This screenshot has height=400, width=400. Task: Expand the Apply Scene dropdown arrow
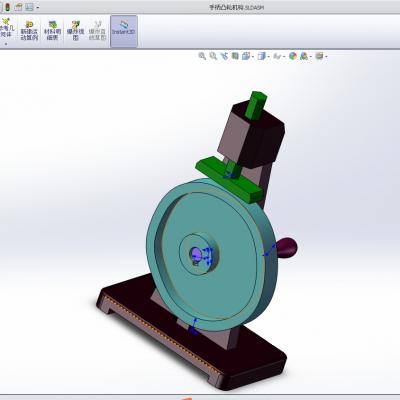pos(311,57)
